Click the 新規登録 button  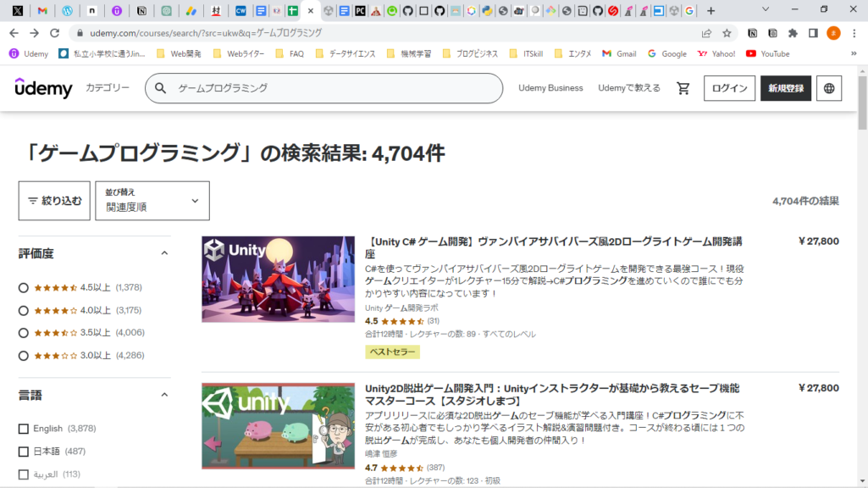coord(786,88)
